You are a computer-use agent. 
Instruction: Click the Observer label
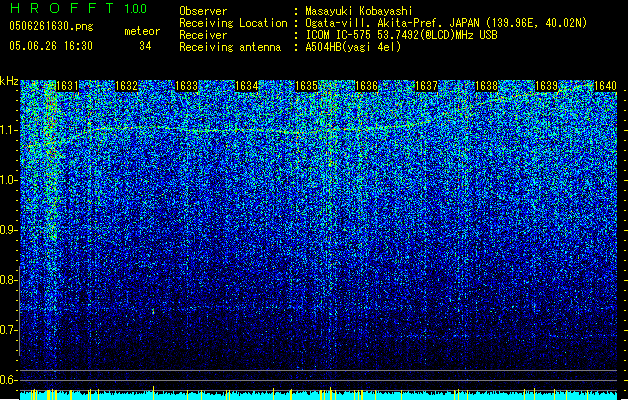point(203,11)
